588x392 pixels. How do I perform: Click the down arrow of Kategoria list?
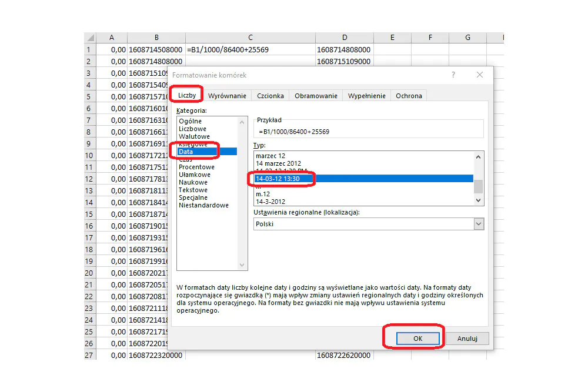[x=242, y=265]
